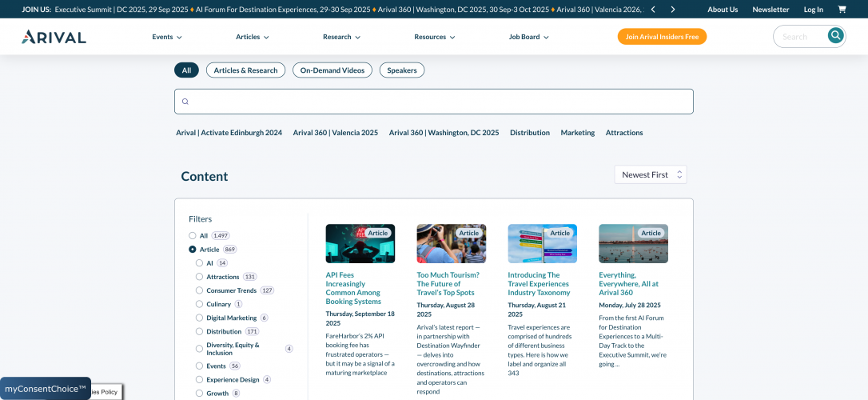Click inside the content search field
868x400 pixels.
[x=434, y=102]
